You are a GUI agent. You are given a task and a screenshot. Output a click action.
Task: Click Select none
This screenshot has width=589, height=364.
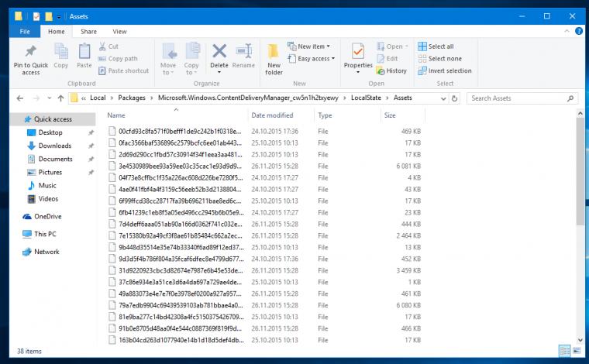(x=440, y=59)
